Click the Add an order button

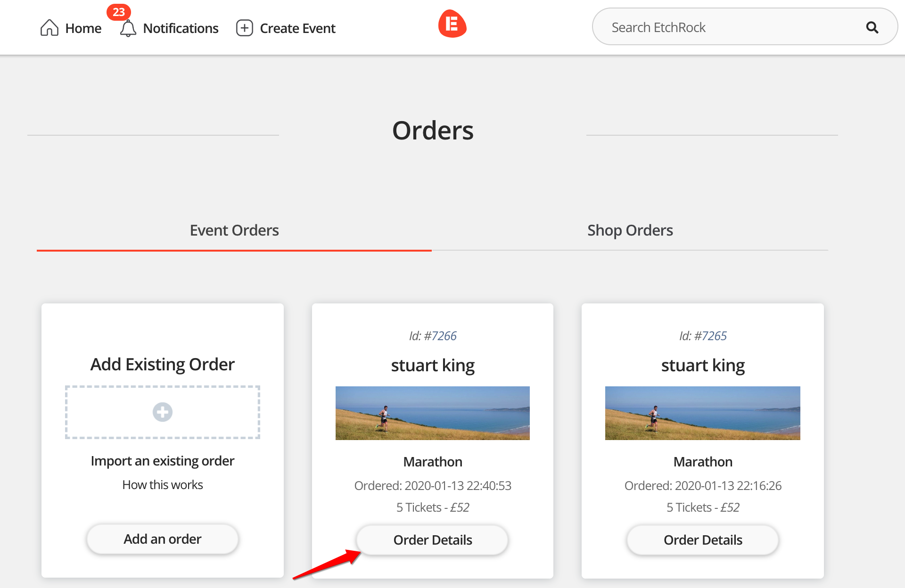[162, 539]
